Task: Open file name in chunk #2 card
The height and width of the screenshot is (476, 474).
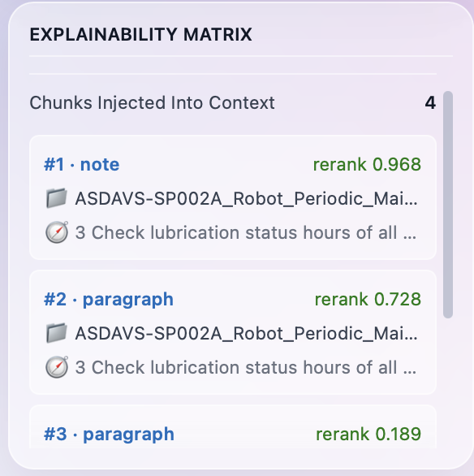Action: (x=246, y=334)
